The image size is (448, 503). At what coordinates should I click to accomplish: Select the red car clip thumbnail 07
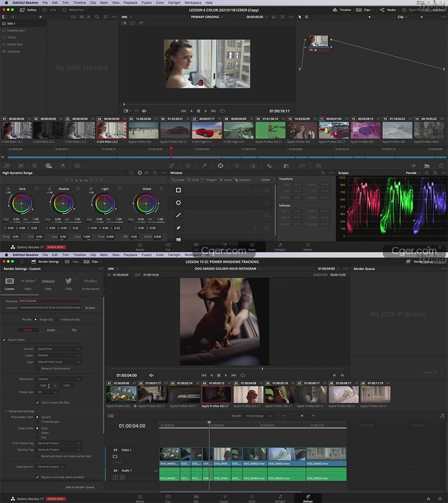point(207,130)
